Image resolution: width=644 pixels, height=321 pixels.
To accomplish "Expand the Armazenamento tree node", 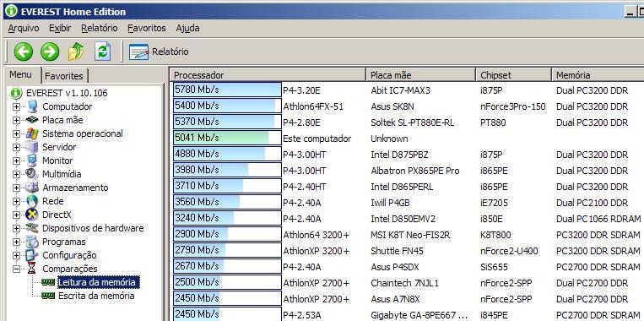I will [16, 188].
